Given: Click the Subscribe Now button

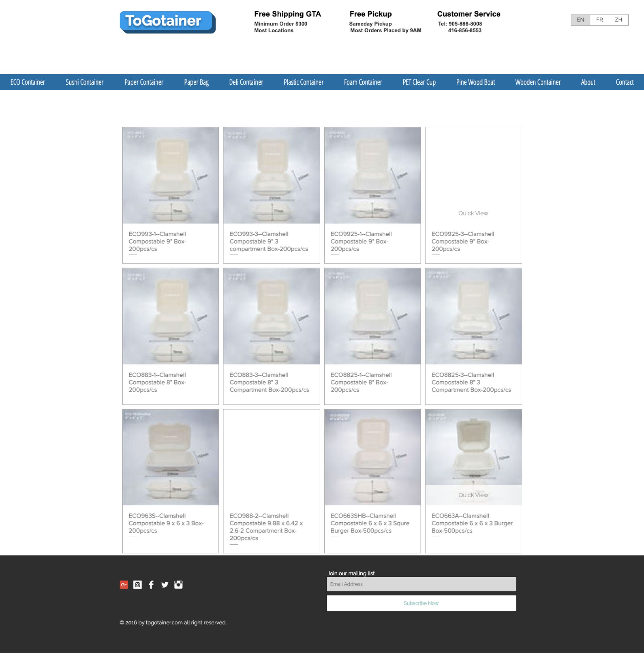Looking at the screenshot, I should point(421,603).
